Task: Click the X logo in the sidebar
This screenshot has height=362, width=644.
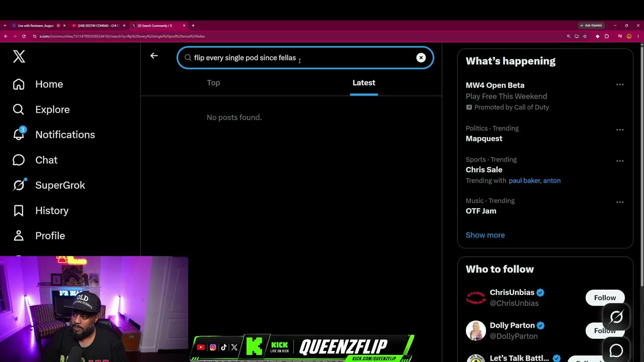Action: coord(19,56)
